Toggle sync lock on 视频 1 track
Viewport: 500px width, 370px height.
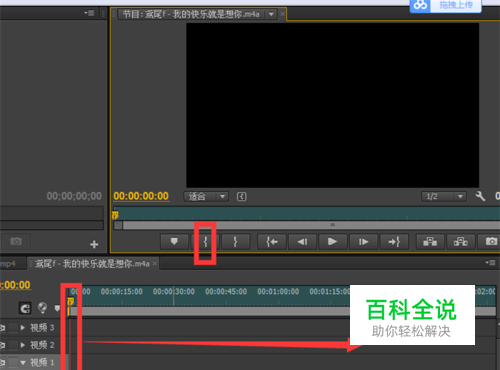[13, 362]
